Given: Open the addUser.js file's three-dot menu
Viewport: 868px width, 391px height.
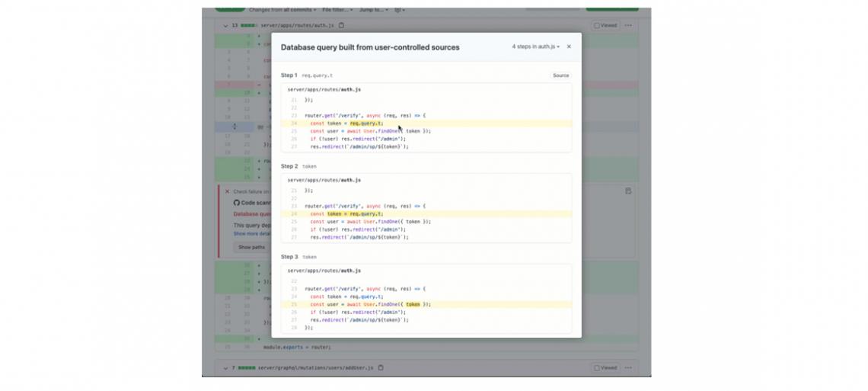Looking at the screenshot, I should coord(628,367).
